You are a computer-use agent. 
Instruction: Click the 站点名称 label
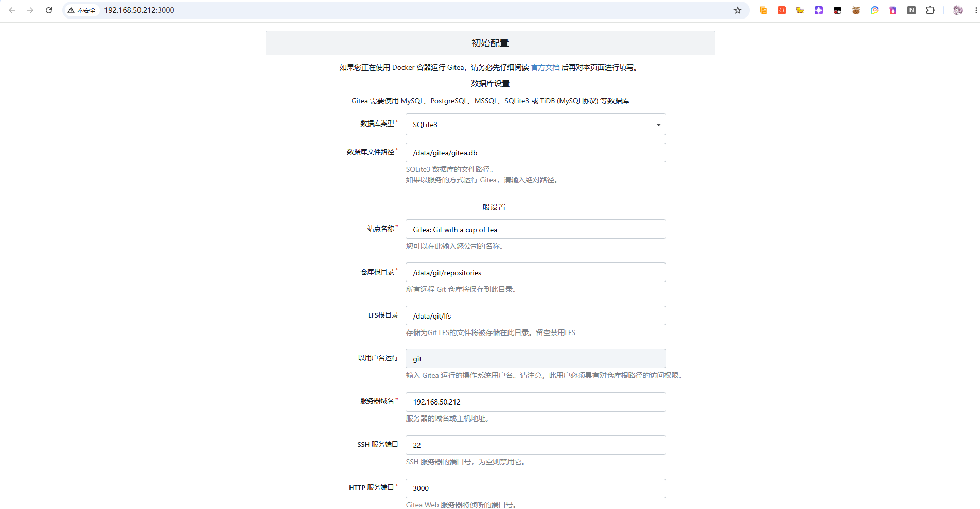[x=381, y=229]
